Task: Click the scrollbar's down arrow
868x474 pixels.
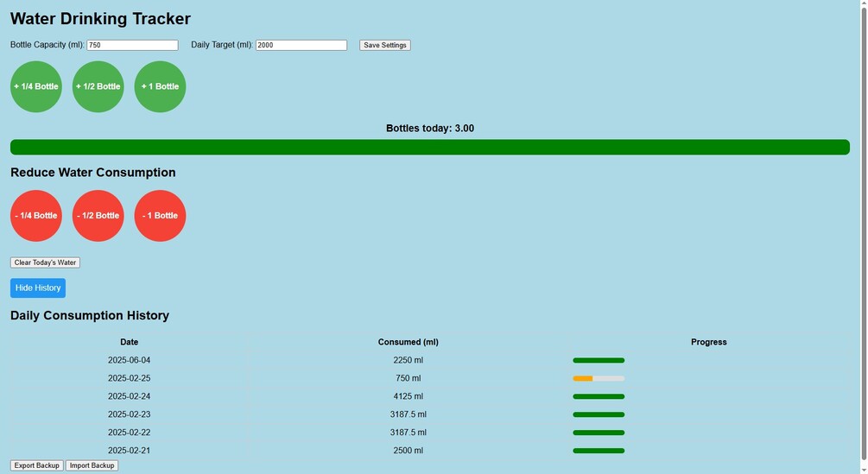Action: [863, 471]
